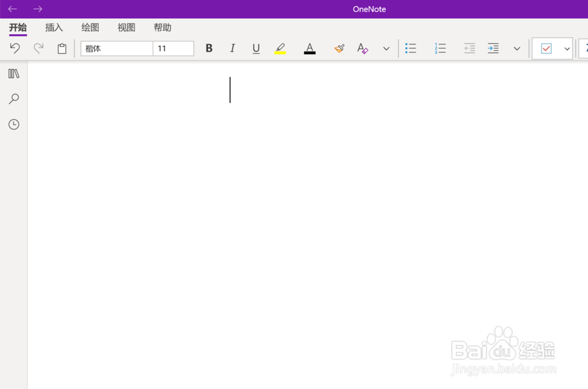
Task: Apply yellow text highlight color
Action: pyautogui.click(x=280, y=48)
